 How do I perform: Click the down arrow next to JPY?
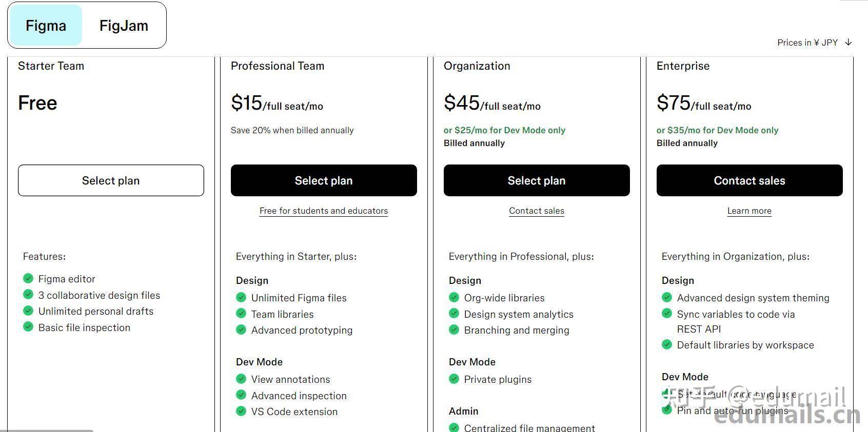tap(849, 43)
